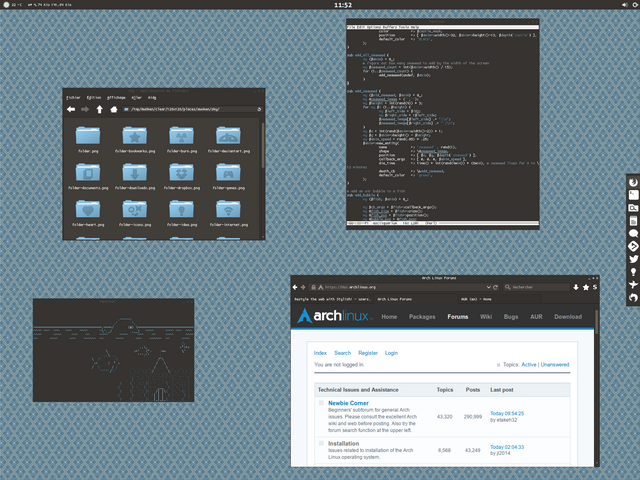
Task: Open Aller menu in file manager
Action: point(136,98)
